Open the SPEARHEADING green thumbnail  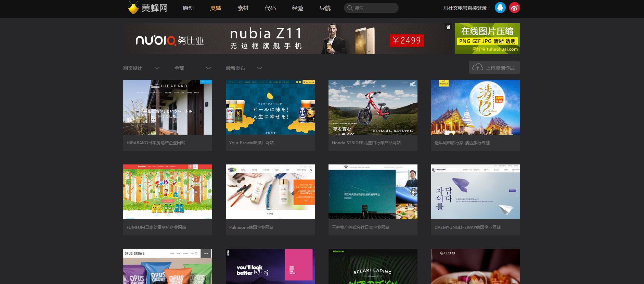pos(373,267)
